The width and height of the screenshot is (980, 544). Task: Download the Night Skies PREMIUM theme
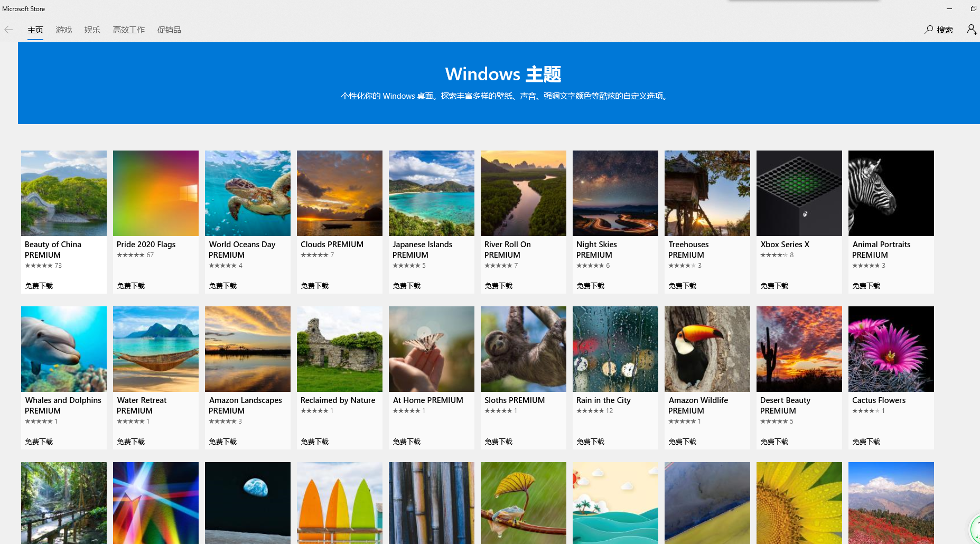(590, 285)
